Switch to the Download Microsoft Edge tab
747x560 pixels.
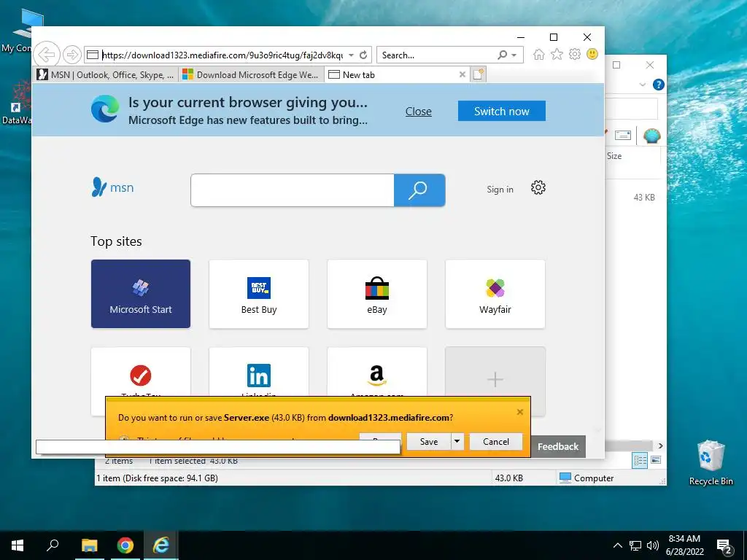tap(251, 75)
